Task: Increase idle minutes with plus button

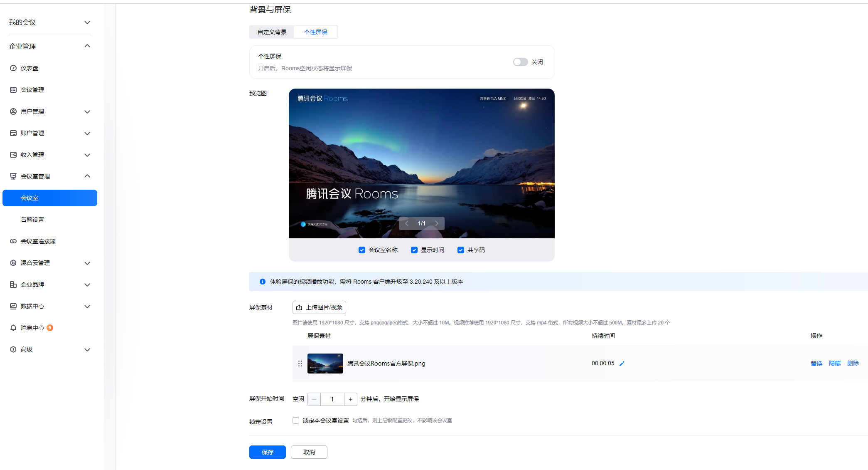Action: pos(351,399)
